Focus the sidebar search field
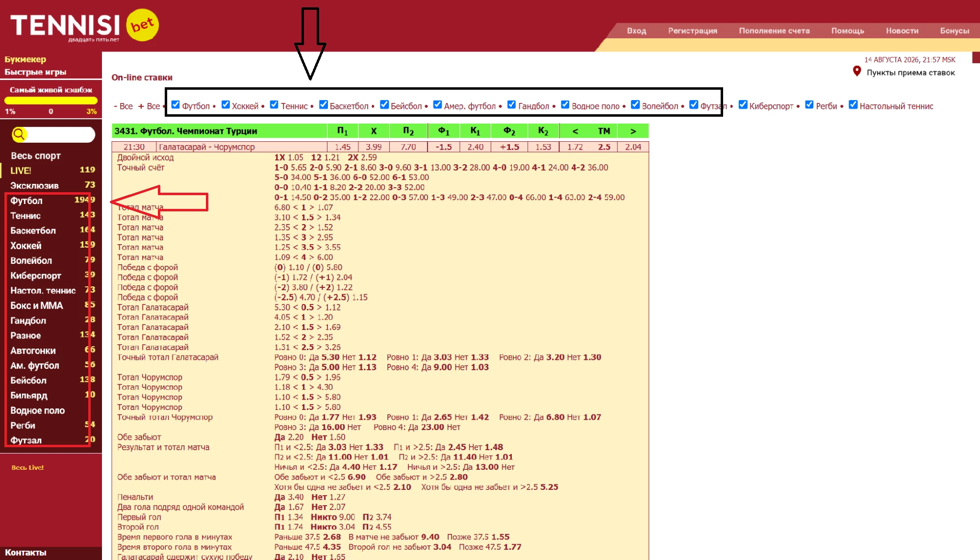Image resolution: width=980 pixels, height=560 pixels. tap(60, 134)
